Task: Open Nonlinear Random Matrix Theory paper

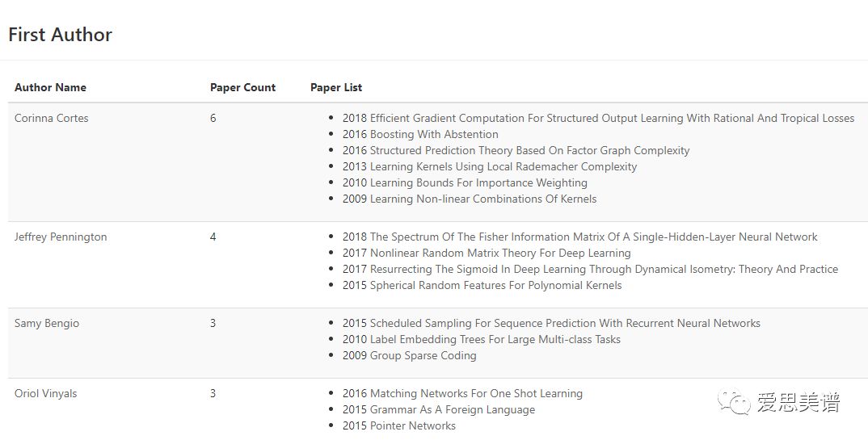Action: click(x=487, y=253)
